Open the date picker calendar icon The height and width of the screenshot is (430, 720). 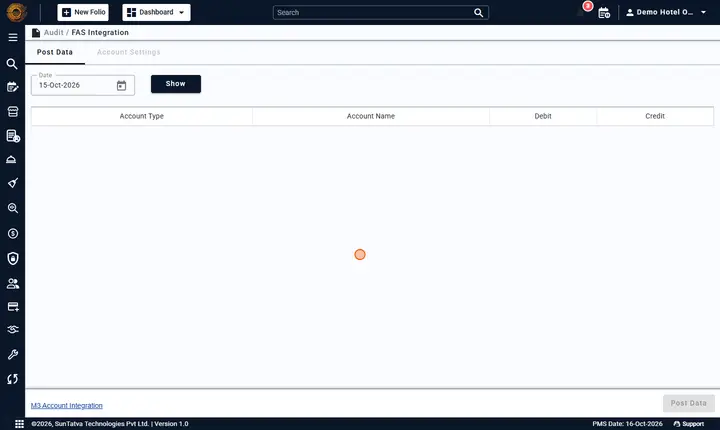point(121,85)
